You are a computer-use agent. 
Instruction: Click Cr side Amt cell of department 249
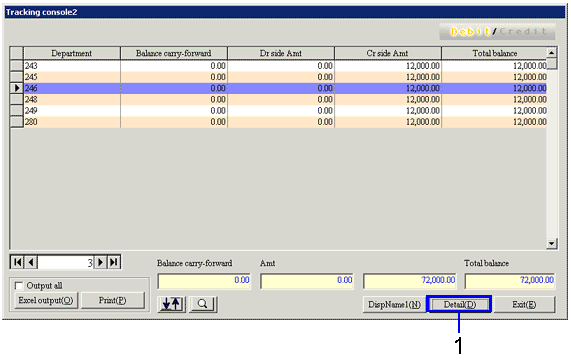[x=388, y=111]
